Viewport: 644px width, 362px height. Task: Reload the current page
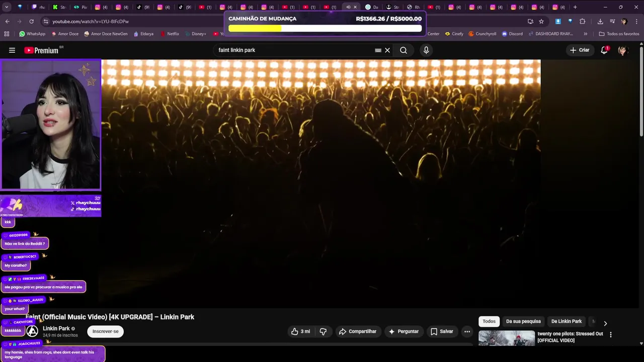coord(32,22)
